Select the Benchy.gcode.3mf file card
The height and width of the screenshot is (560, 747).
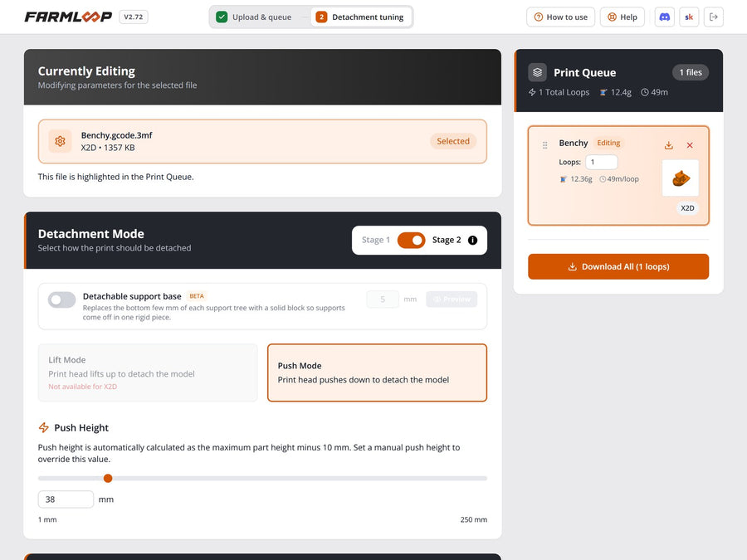pos(262,141)
